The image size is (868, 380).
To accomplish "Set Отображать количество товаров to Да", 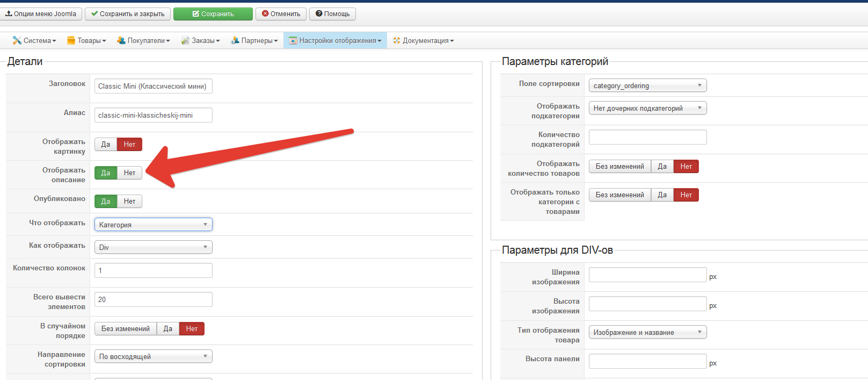I will tap(662, 166).
